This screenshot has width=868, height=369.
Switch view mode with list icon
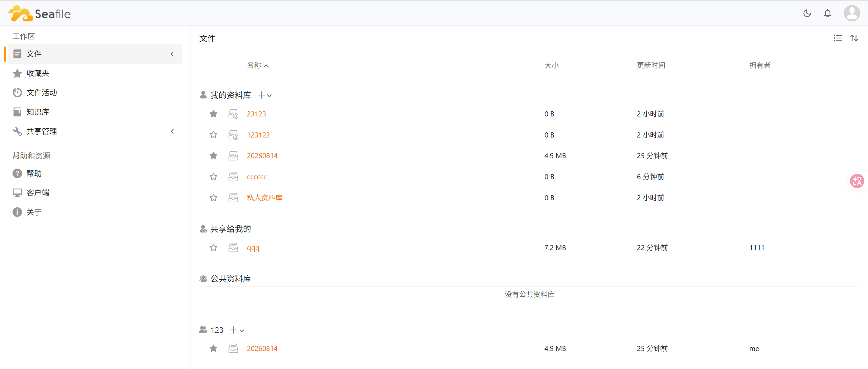(837, 38)
